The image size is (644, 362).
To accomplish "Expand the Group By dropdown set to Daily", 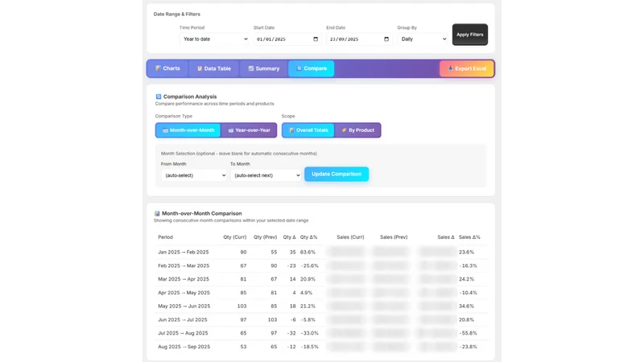I will tap(423, 39).
